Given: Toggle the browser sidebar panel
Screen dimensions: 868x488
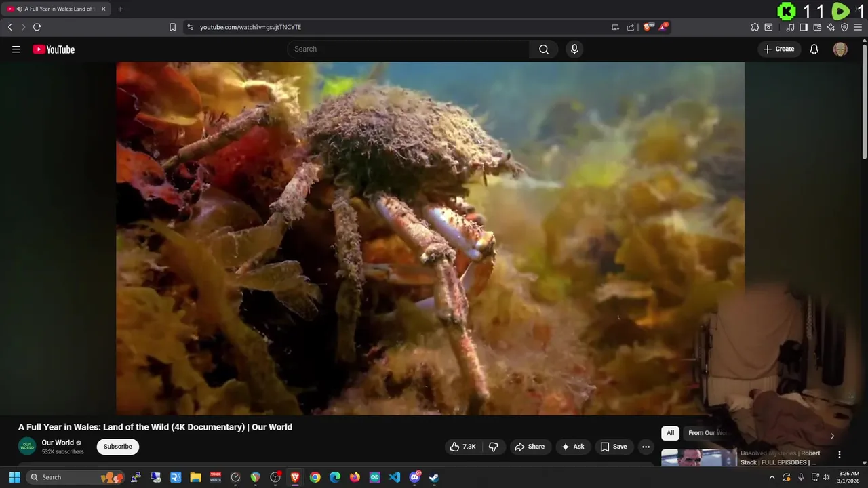Looking at the screenshot, I should [x=804, y=27].
